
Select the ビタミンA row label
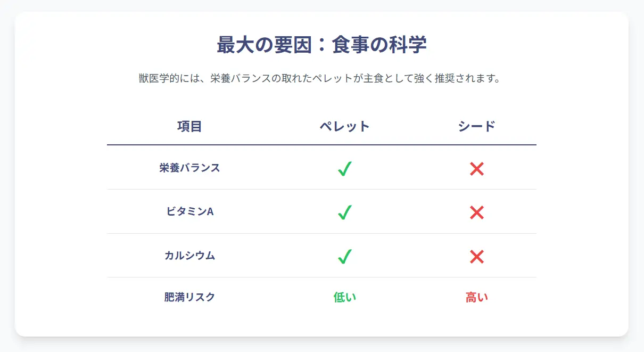click(x=189, y=211)
